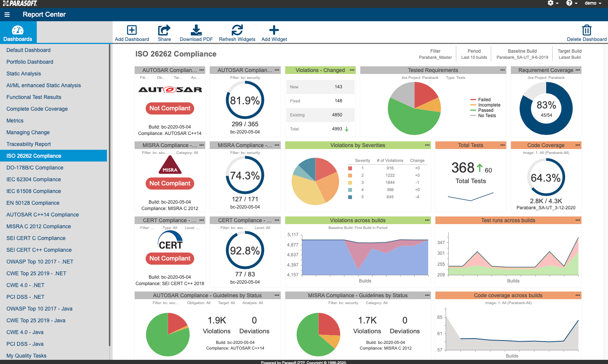This screenshot has height=364, width=608.
Task: Click AUTOSAR Not Compliant badge
Action: coord(170,108)
